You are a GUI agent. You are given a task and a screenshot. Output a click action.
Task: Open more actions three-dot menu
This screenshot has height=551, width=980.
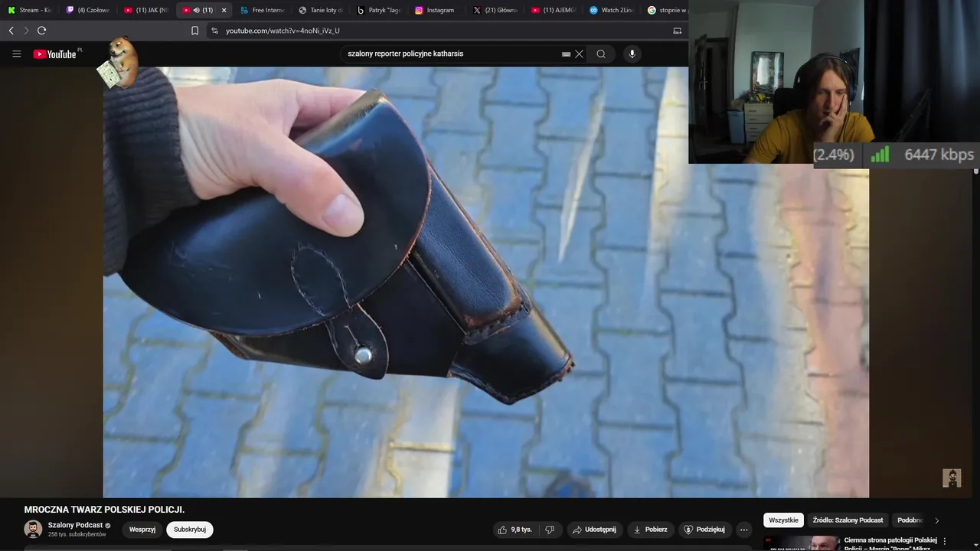tap(743, 530)
